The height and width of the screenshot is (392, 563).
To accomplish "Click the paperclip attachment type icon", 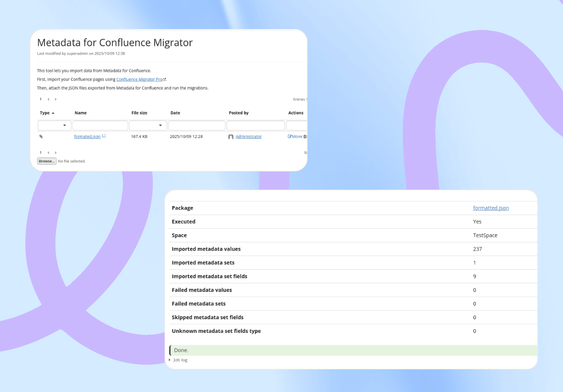I will point(41,136).
